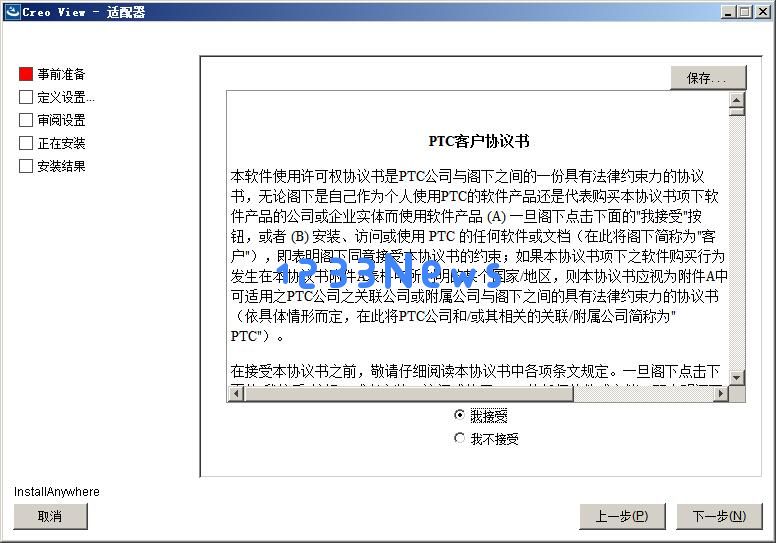Click the 下一步(N) button

pos(719,516)
